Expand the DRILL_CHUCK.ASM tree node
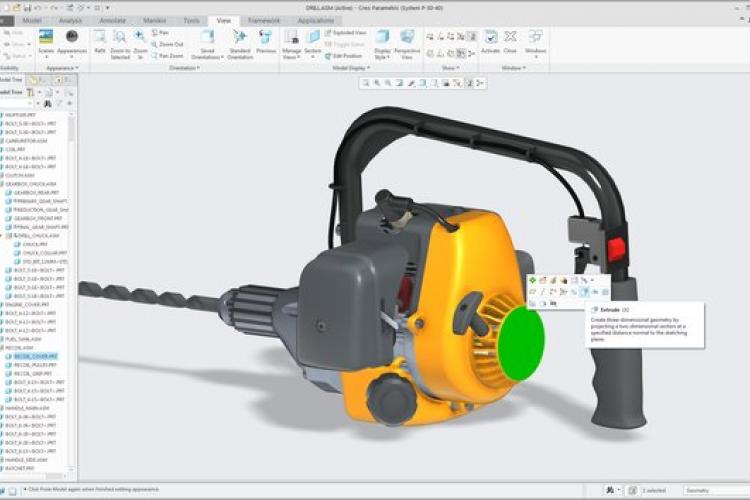The width and height of the screenshot is (750, 500). coord(2,236)
